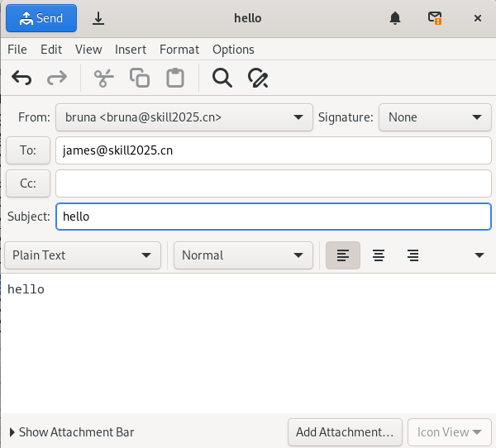Open the Insert menu
Viewport: 496px width, 448px height.
coord(131,50)
